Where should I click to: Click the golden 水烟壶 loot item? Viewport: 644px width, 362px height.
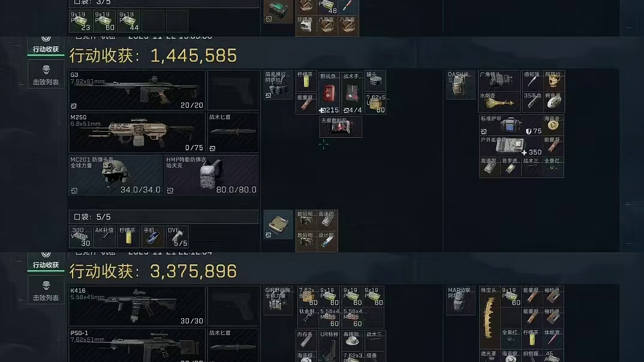tap(499, 102)
